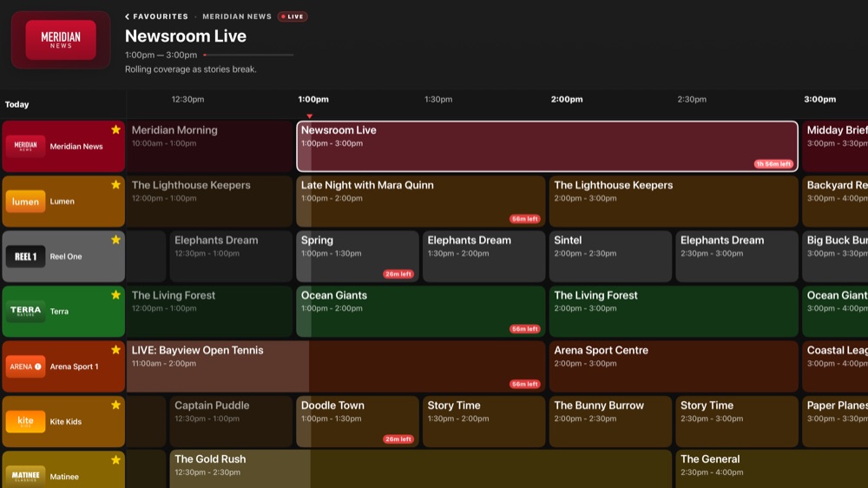This screenshot has width=868, height=488.
Task: Open Captain Puddle on Kite Kids
Action: (x=231, y=421)
